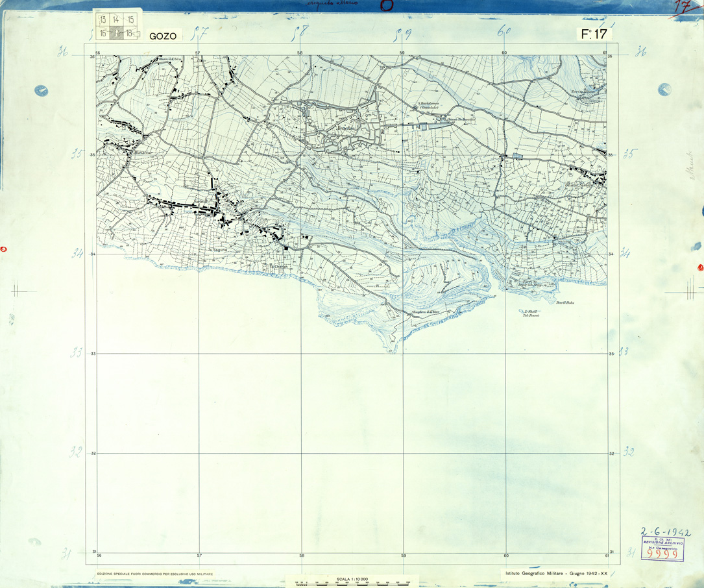
Task: Select the red 9999 category number
Action: [x=663, y=554]
